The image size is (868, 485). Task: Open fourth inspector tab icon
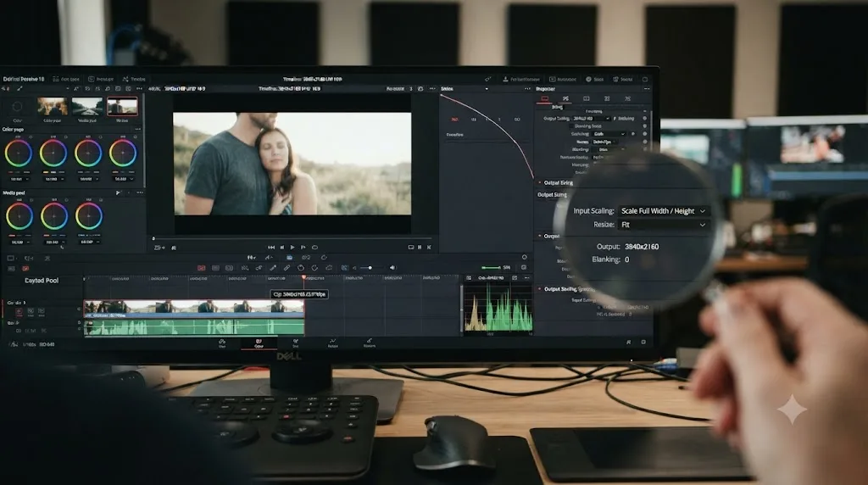click(607, 98)
